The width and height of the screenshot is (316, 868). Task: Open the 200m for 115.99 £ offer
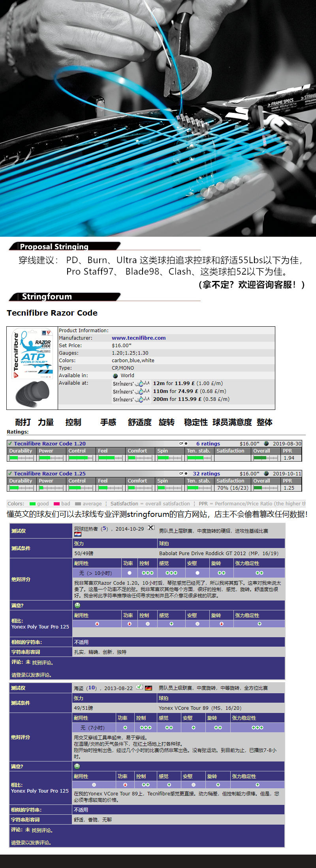[x=191, y=399]
